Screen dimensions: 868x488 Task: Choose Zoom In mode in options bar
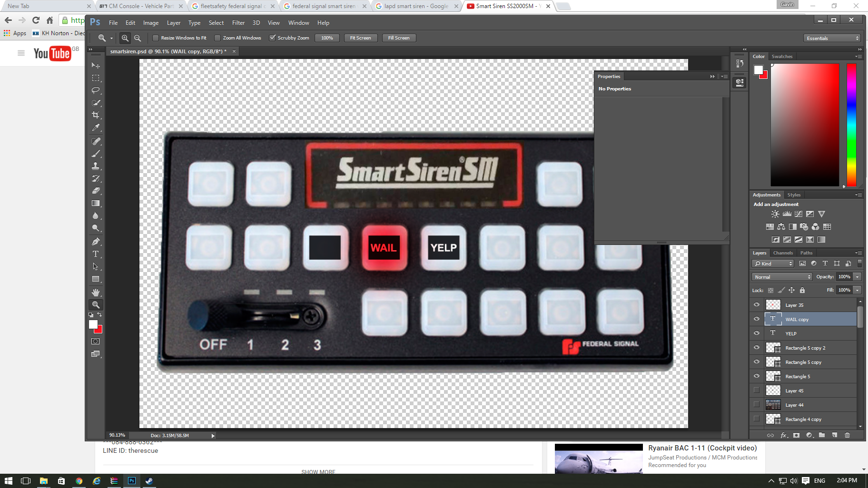pyautogui.click(x=125, y=38)
